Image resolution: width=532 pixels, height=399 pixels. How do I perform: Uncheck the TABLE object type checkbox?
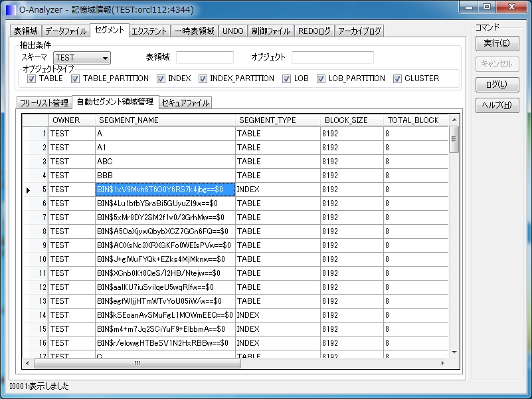[x=32, y=78]
